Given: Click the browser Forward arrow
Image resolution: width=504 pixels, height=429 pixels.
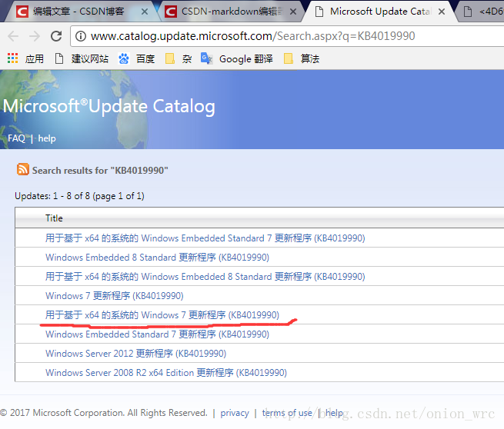Looking at the screenshot, I should pos(35,36).
